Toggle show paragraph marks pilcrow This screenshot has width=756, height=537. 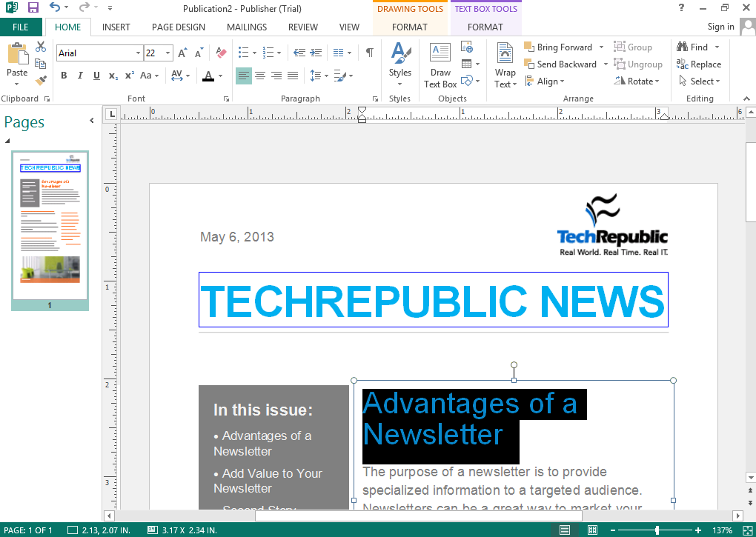[x=369, y=53]
